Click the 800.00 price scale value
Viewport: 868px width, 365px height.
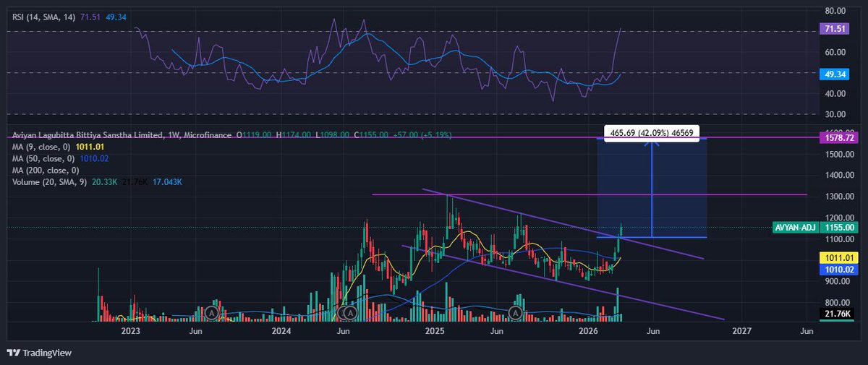pos(838,303)
